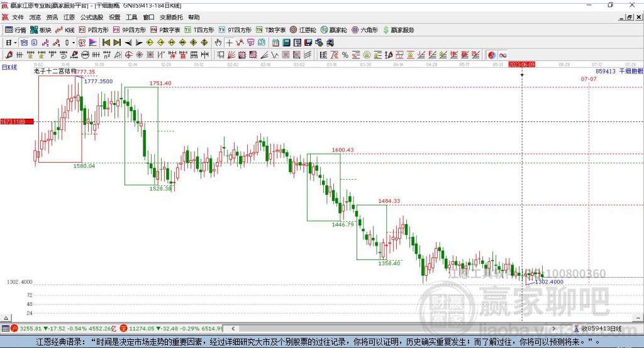Image resolution: width=644 pixels, height=348 pixels.
Task: Open the 9P四方形 tool
Action: point(130,30)
